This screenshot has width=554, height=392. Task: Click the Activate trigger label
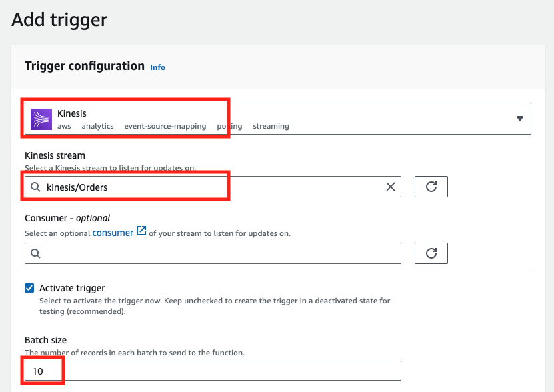(72, 288)
